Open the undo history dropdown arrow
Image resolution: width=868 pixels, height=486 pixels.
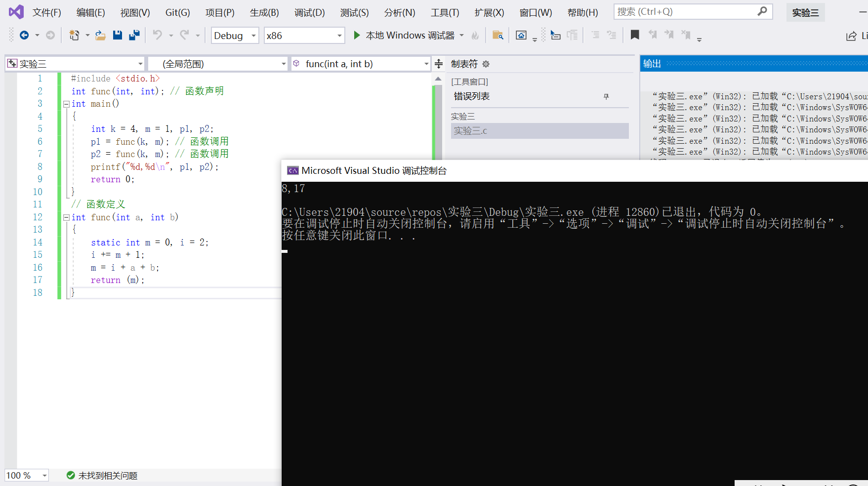171,36
